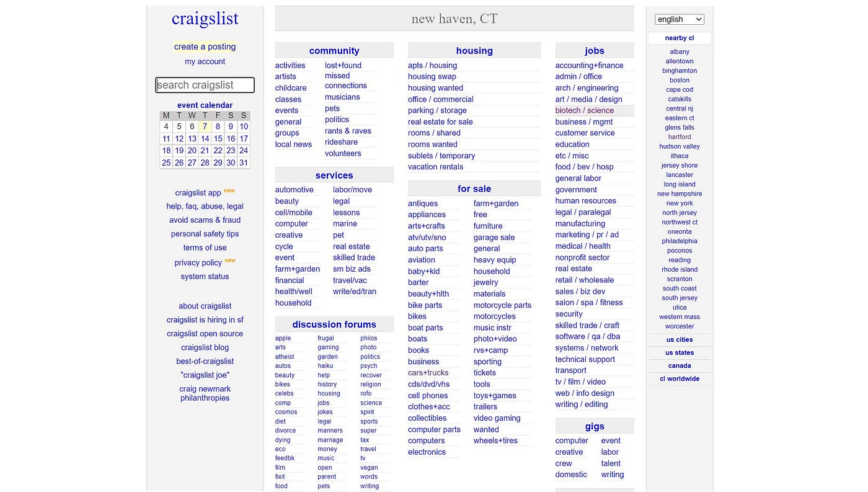Open the privacy policy link
868x492 pixels.
[x=198, y=263]
